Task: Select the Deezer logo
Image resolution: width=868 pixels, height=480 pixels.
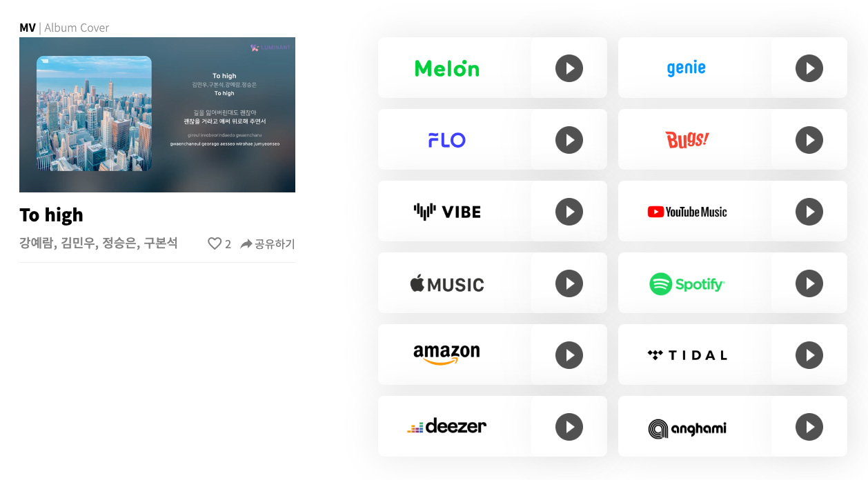Action: pyautogui.click(x=446, y=427)
